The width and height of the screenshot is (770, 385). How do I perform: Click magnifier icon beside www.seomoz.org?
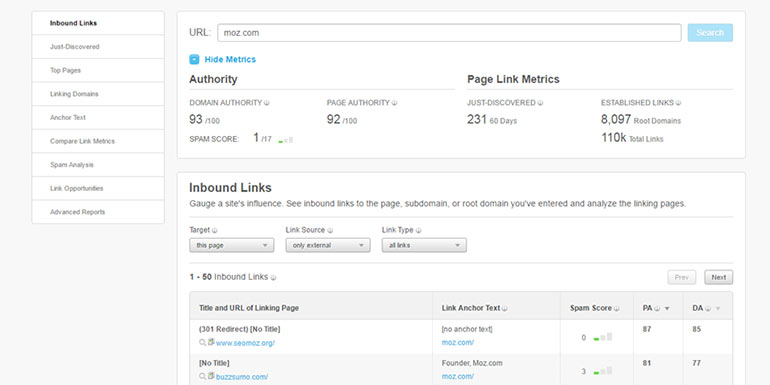(202, 342)
